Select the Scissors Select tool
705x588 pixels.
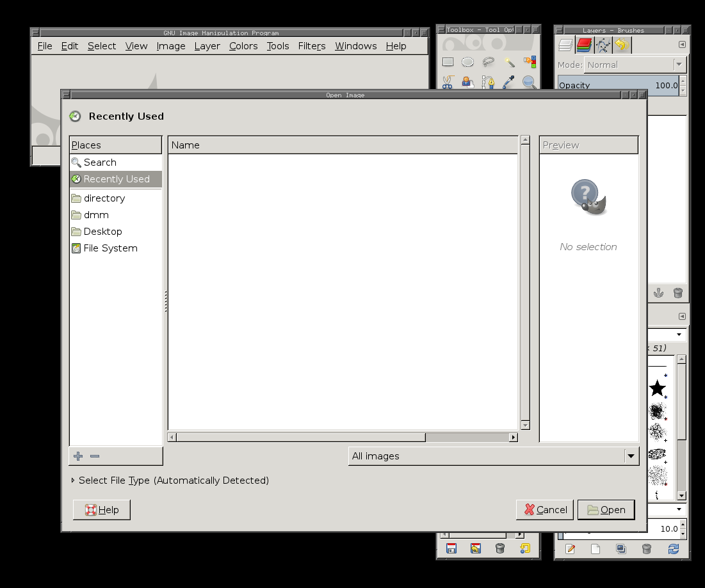tap(448, 82)
